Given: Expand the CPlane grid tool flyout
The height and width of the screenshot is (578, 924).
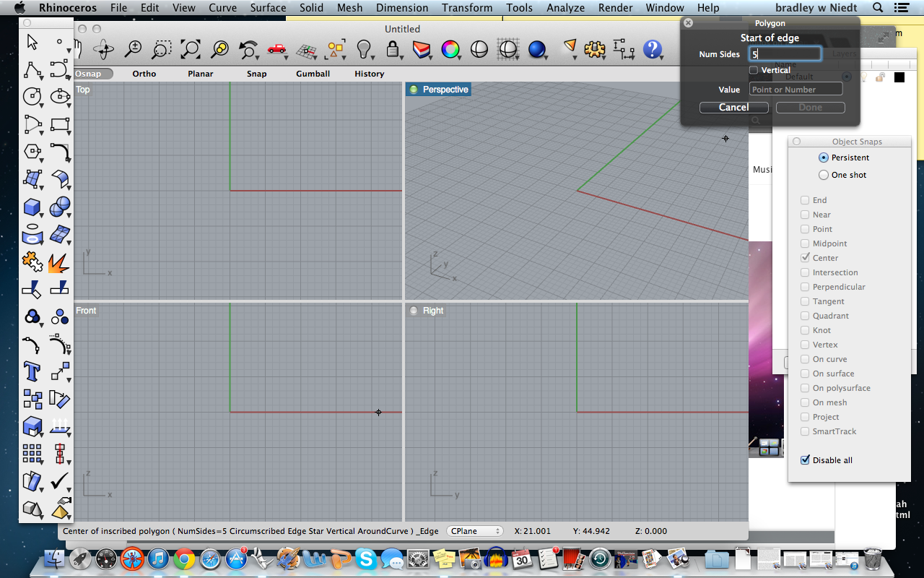Looking at the screenshot, I should pyautogui.click(x=315, y=58).
